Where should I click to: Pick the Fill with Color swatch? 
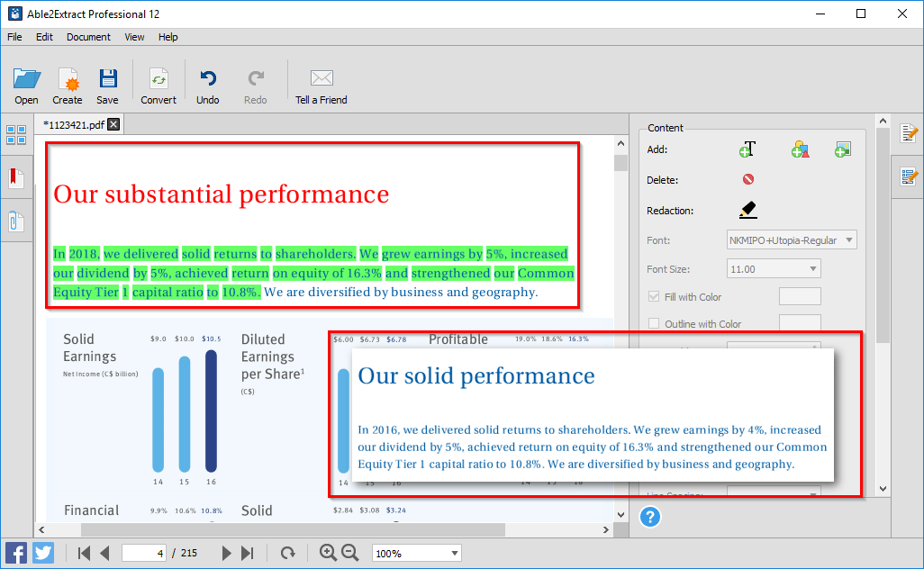tap(800, 296)
